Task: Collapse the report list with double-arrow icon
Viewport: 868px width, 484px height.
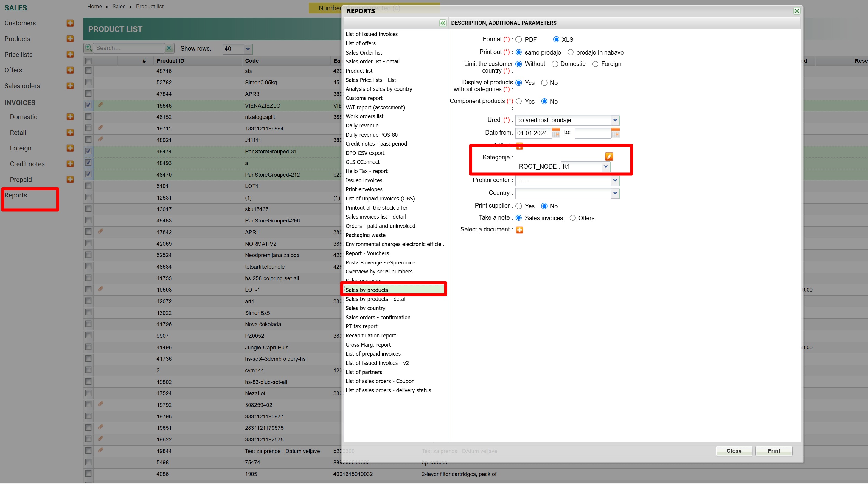Action: point(442,23)
